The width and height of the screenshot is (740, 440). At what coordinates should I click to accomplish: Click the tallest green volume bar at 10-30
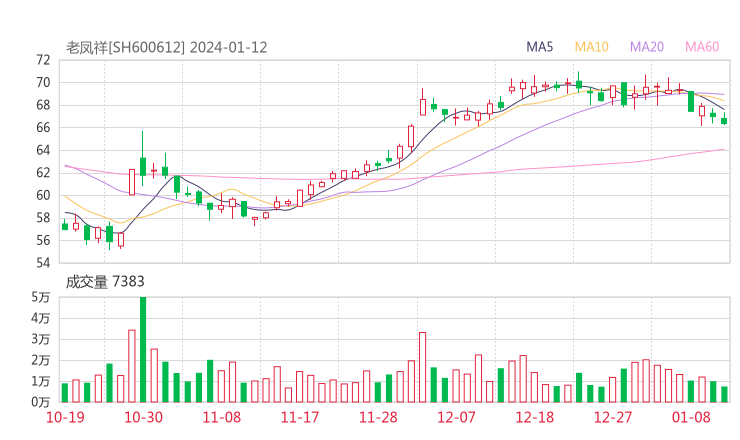pyautogui.click(x=143, y=349)
